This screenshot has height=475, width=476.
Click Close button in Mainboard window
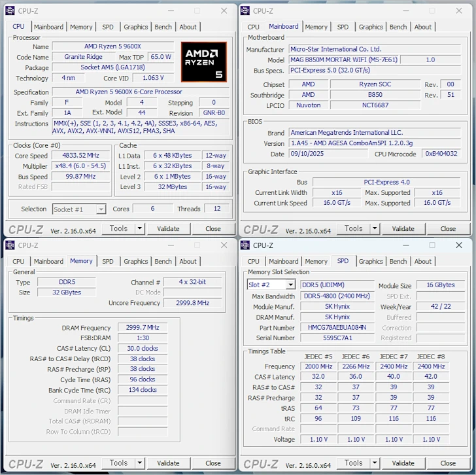coord(448,229)
